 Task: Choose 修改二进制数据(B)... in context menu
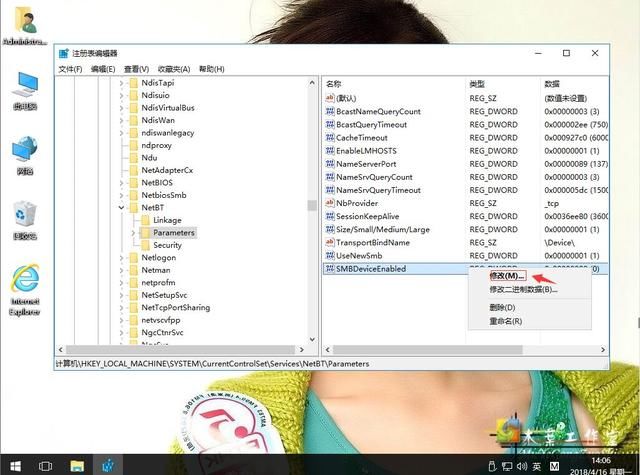point(524,289)
